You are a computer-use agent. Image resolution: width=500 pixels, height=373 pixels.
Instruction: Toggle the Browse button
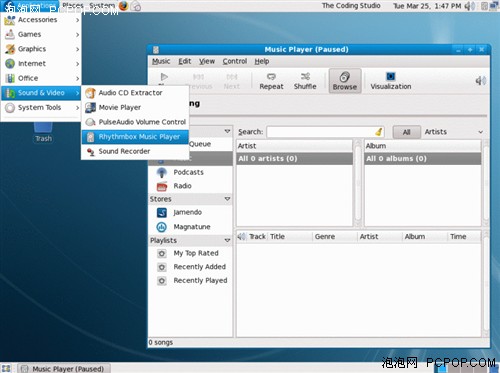[345, 81]
